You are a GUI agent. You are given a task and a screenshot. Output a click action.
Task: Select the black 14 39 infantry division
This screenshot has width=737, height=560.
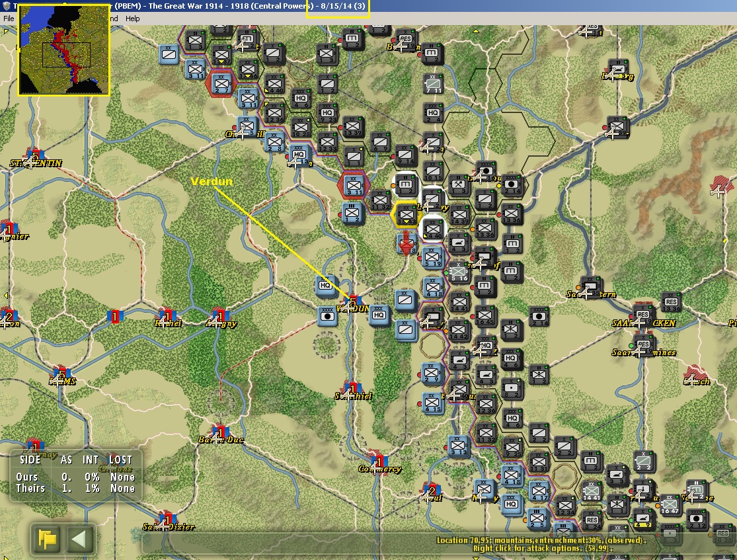coord(459,214)
